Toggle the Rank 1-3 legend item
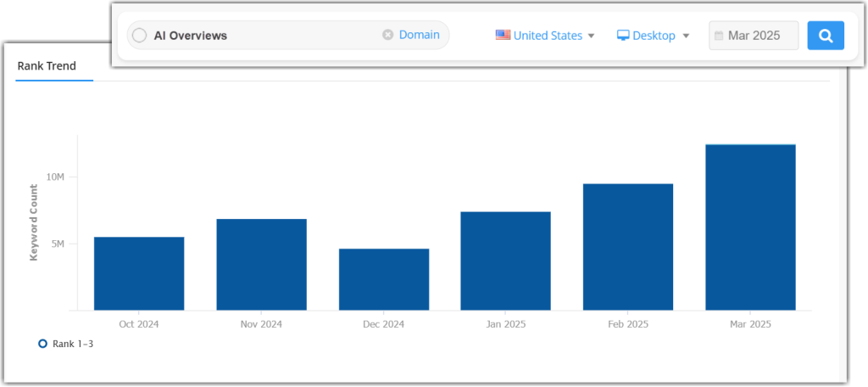This screenshot has width=868, height=387. click(66, 344)
